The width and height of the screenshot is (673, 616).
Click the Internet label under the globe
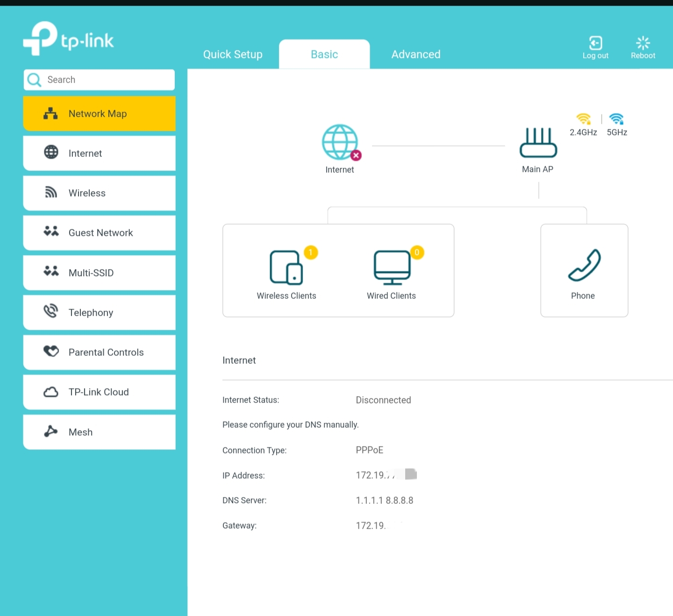(x=340, y=170)
